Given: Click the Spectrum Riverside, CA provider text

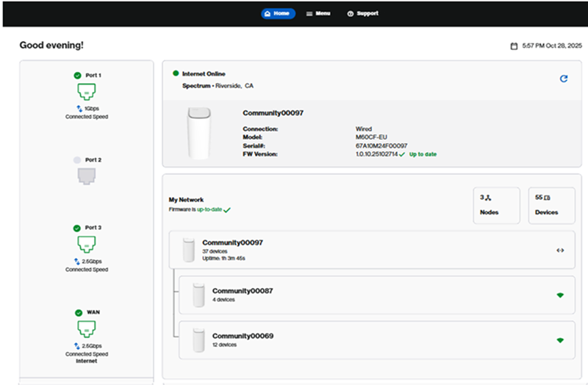Looking at the screenshot, I should (x=218, y=86).
